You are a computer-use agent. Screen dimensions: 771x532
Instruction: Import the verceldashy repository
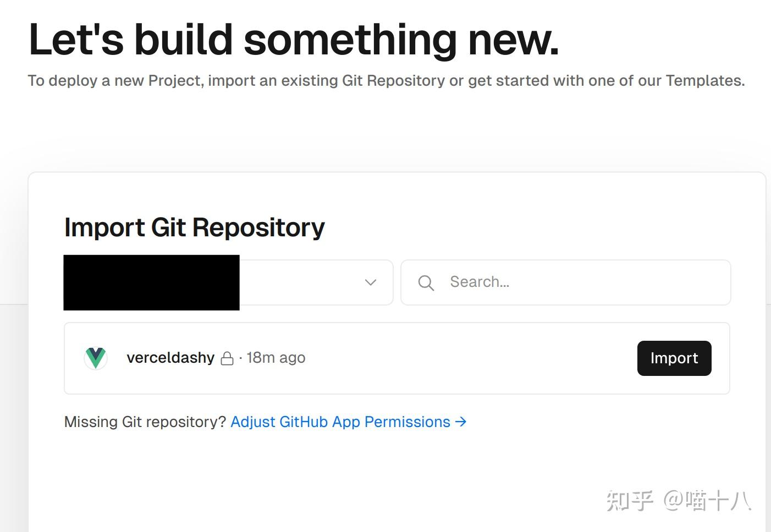click(x=674, y=358)
